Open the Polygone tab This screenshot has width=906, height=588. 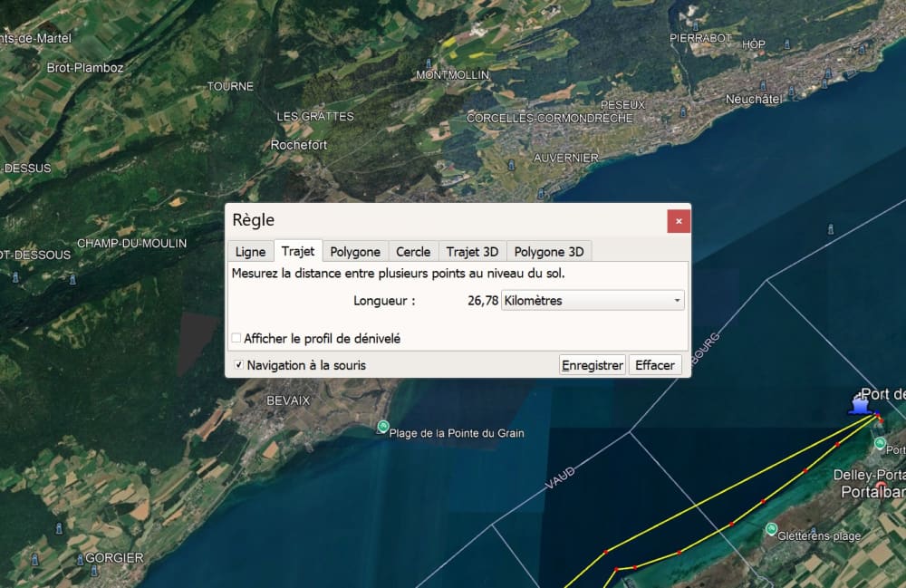355,252
